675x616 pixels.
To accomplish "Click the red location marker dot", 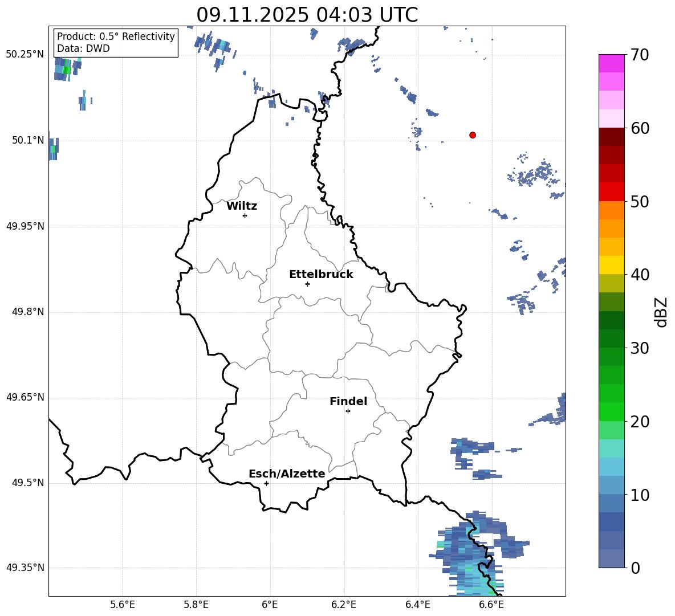I will pyautogui.click(x=473, y=135).
